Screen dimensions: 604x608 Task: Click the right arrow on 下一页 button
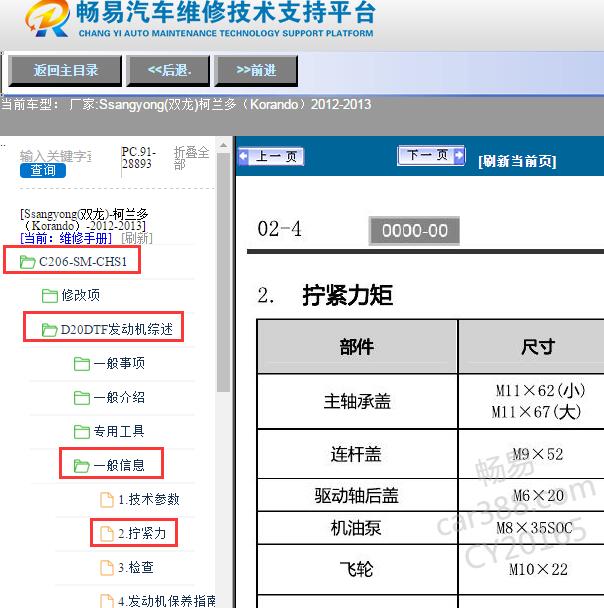point(459,155)
